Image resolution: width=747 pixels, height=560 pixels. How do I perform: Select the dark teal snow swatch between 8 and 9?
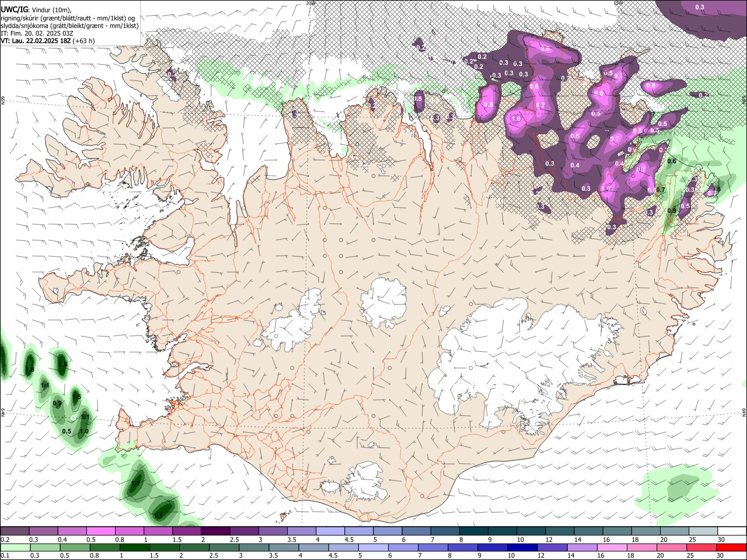[474, 531]
